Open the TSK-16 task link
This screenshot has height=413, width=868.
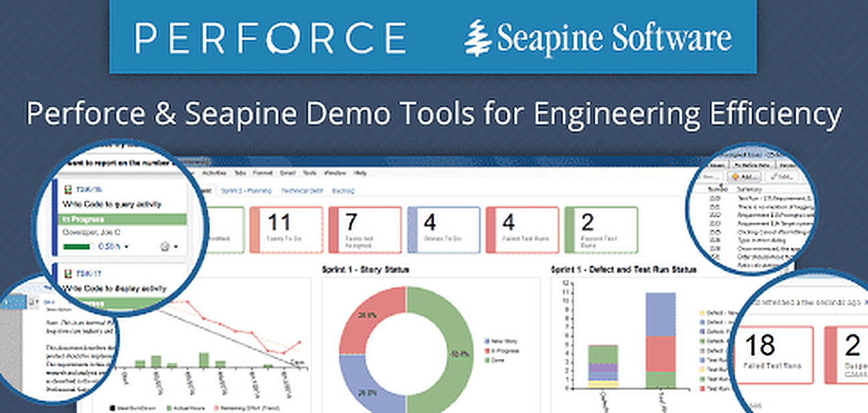[88, 189]
